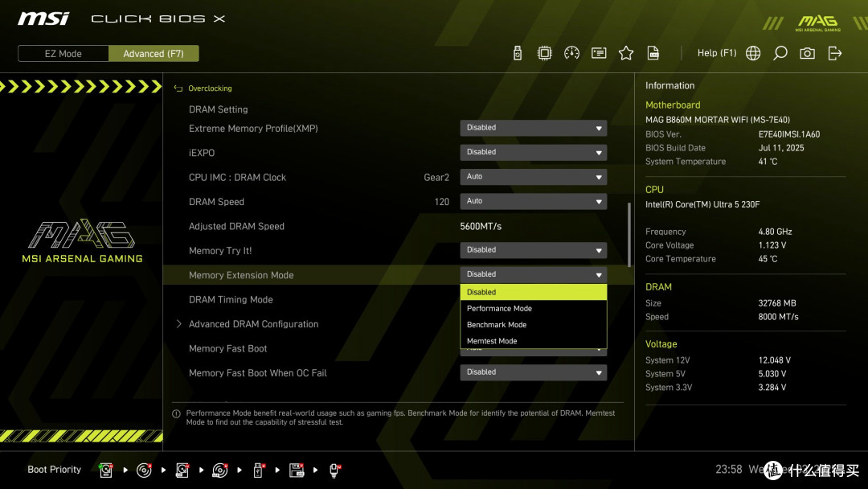Click the CPU Frequency 4.80 GHz value
Image resolution: width=868 pixels, height=489 pixels.
tap(775, 232)
